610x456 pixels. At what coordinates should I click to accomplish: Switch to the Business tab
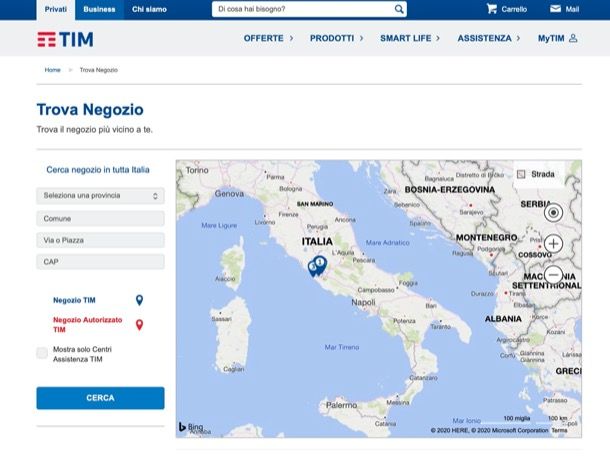pyautogui.click(x=99, y=9)
